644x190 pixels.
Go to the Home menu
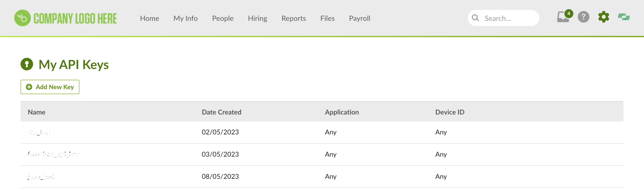click(x=150, y=18)
